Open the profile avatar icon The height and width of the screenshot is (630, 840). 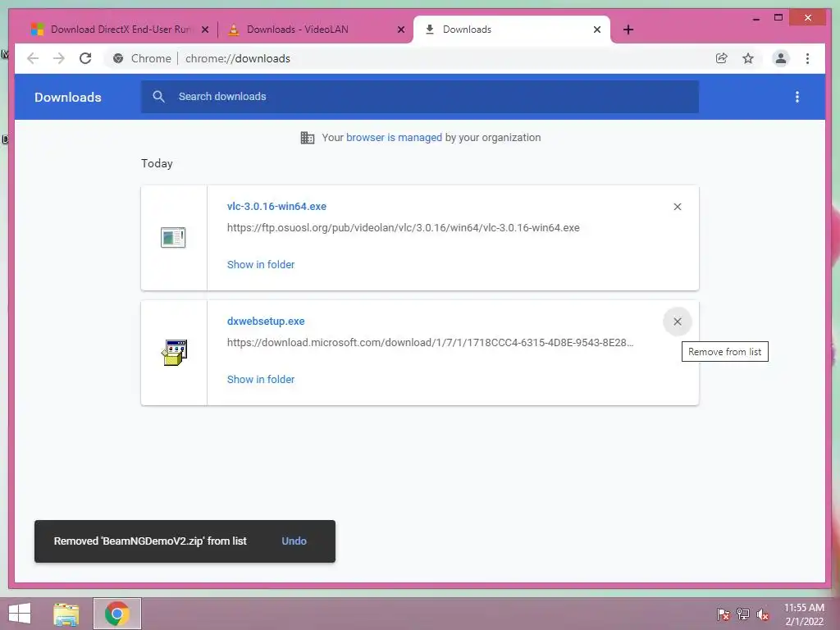coord(781,58)
